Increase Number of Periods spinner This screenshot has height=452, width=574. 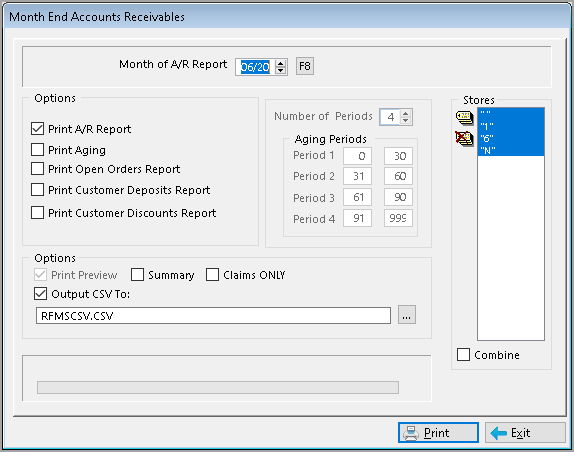point(405,113)
